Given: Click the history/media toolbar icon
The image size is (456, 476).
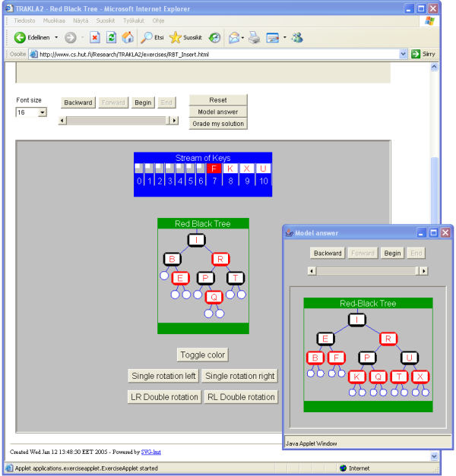Looking at the screenshot, I should (x=214, y=38).
